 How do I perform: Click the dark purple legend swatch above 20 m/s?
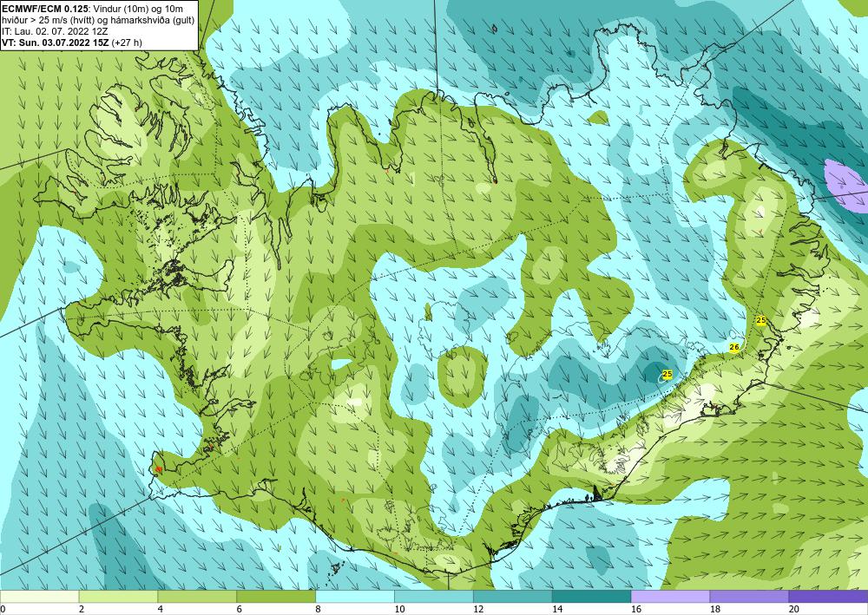(x=828, y=597)
